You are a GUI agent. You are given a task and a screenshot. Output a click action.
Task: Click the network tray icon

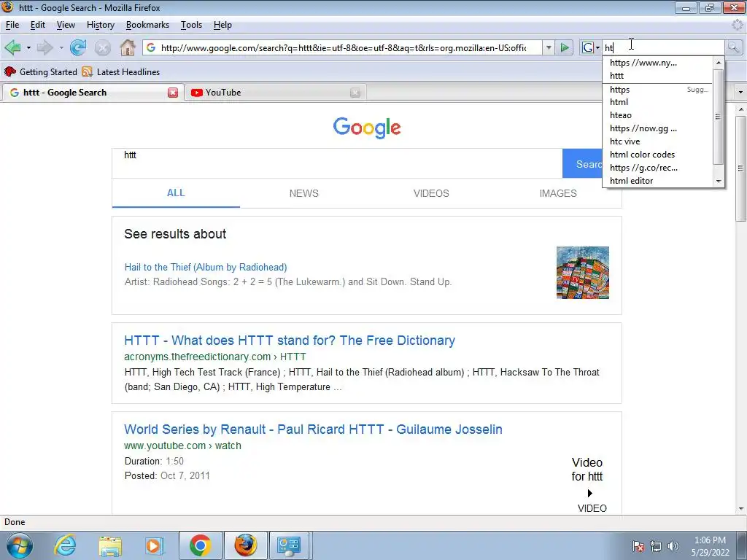click(656, 546)
